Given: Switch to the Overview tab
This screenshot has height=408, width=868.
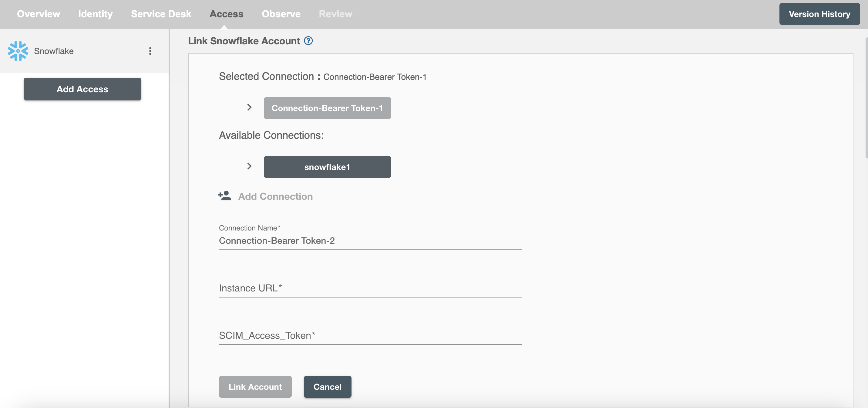Looking at the screenshot, I should [x=39, y=14].
